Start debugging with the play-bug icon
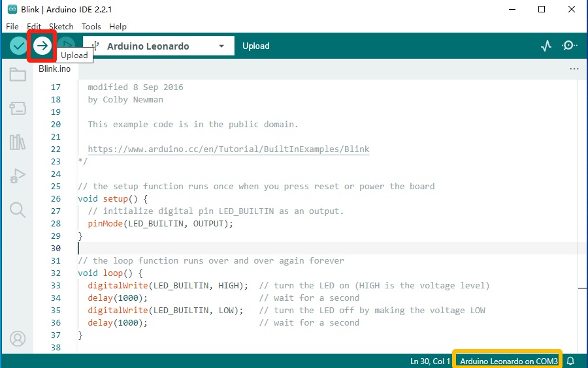The width and height of the screenshot is (588, 368). click(67, 46)
